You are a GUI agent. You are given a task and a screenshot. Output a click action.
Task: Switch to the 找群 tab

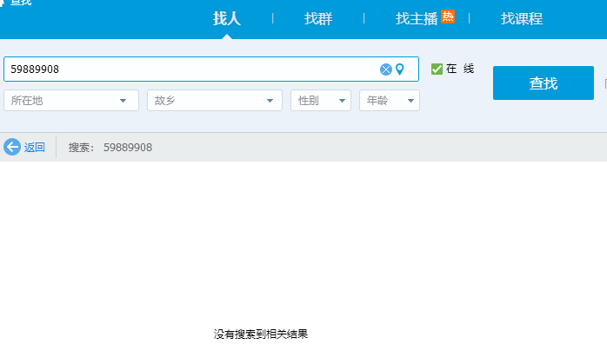point(318,18)
